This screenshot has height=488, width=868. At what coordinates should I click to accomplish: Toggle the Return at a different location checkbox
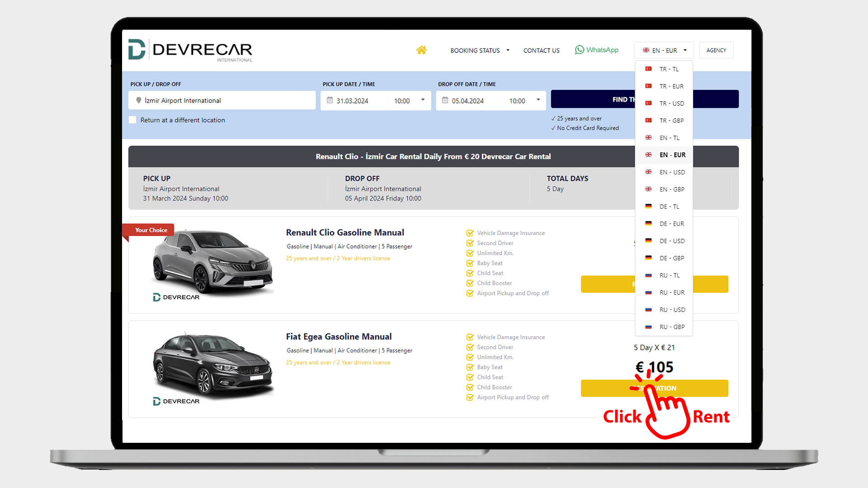[132, 120]
